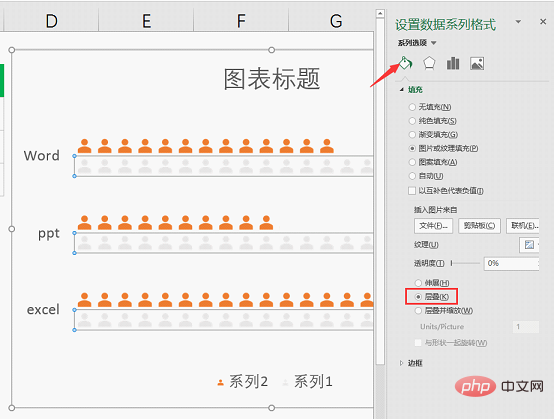Click the chart title 图表标题

click(272, 79)
